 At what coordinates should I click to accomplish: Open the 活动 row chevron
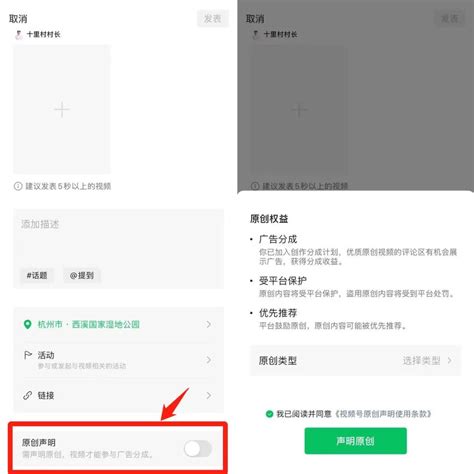click(209, 360)
